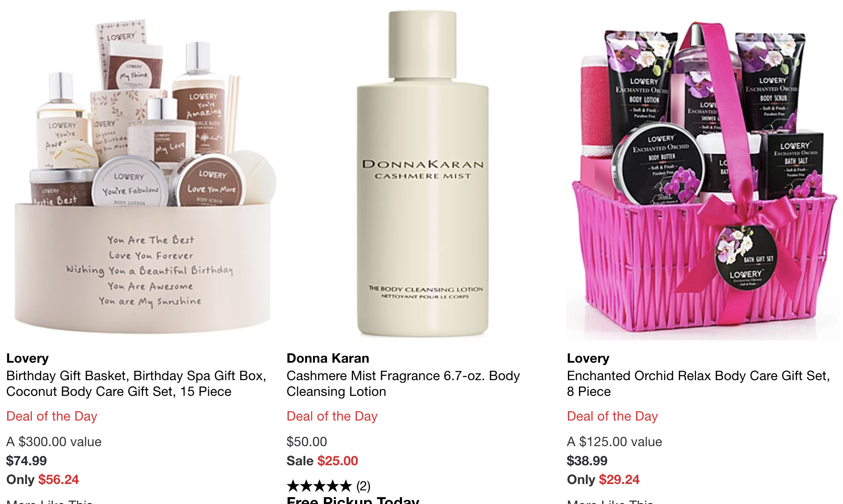This screenshot has width=843, height=504.
Task: Open the Birthday Spa Gift Box 15 Piece title
Action: (x=136, y=384)
